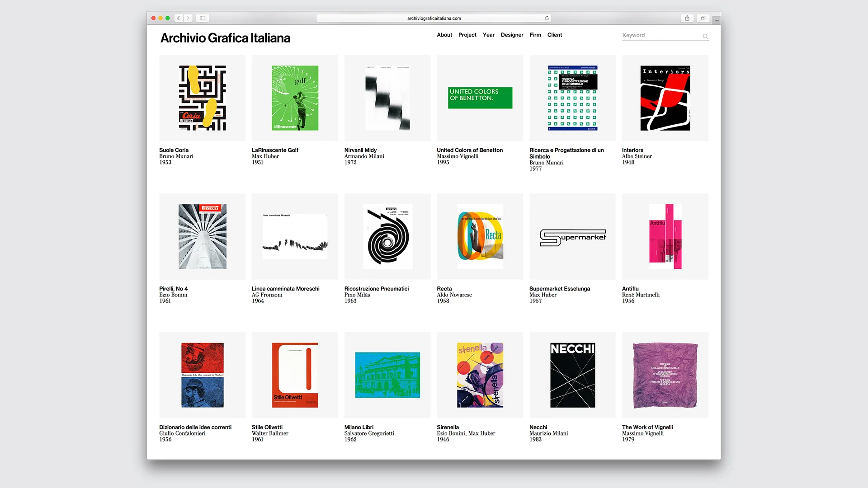This screenshot has width=868, height=488.
Task: Open the pink Antiflu thumbnail
Action: pyautogui.click(x=665, y=237)
